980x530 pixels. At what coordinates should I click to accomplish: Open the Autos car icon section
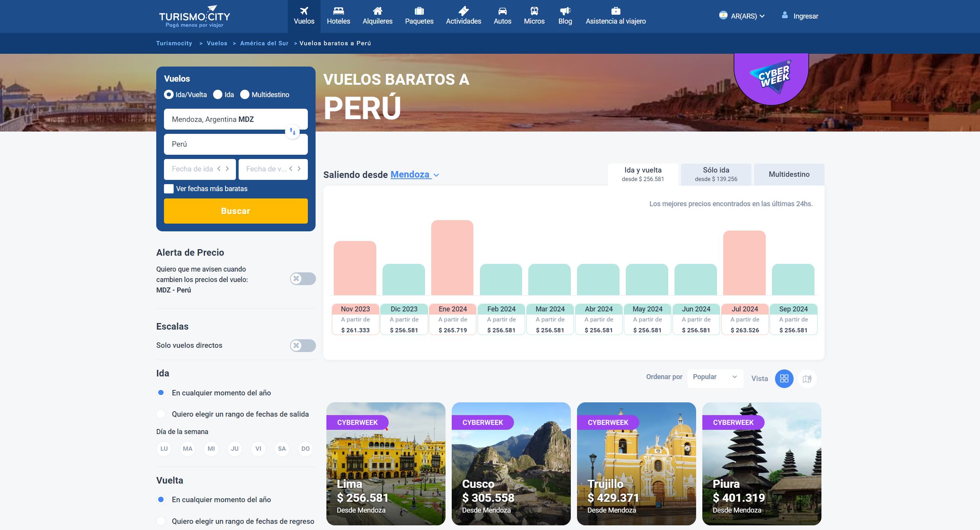(x=502, y=16)
